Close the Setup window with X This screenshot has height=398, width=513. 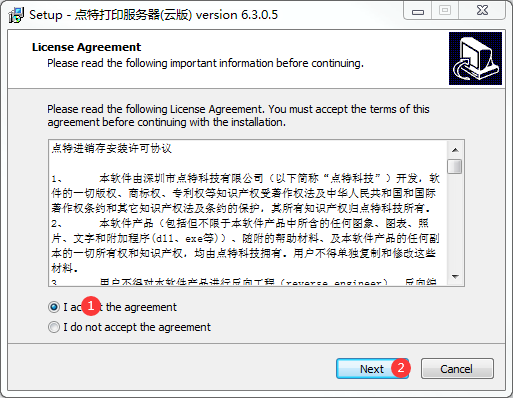[x=482, y=11]
